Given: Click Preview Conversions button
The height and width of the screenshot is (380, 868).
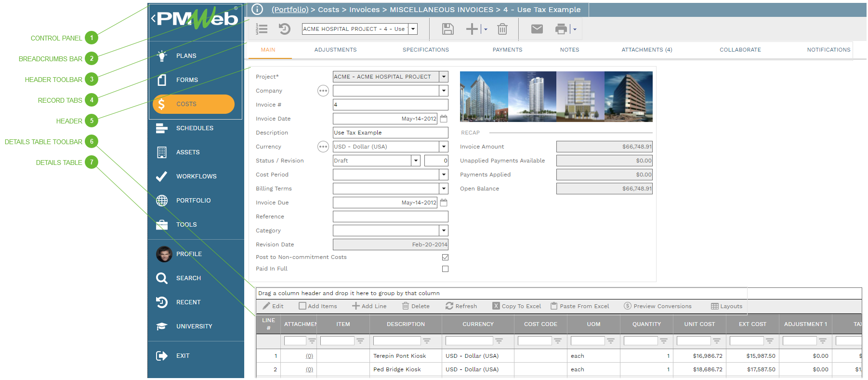Looking at the screenshot, I should point(658,306).
